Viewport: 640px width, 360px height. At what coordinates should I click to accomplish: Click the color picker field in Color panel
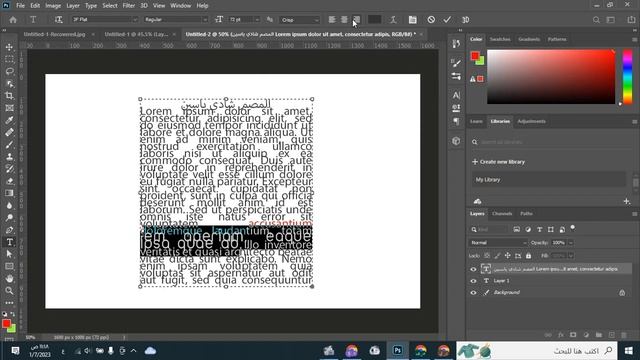[551, 77]
